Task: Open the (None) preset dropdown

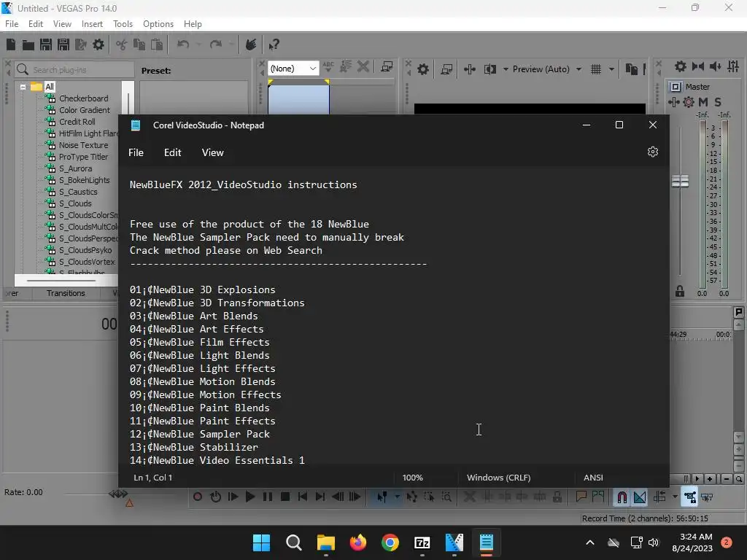Action: (x=293, y=69)
